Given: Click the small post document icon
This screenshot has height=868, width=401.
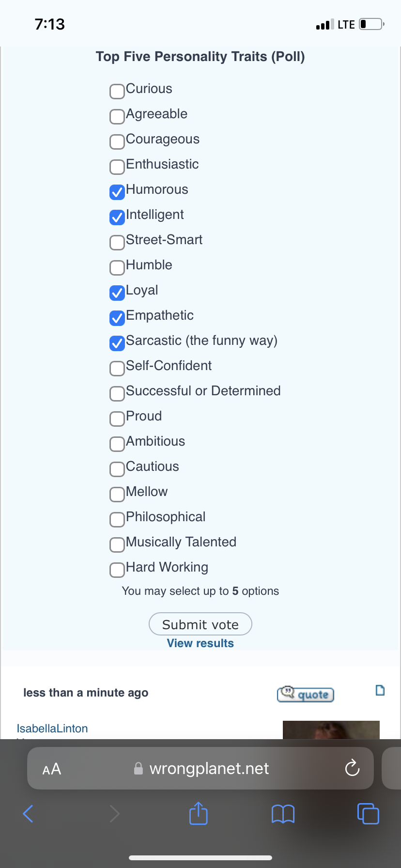Looking at the screenshot, I should tap(380, 690).
